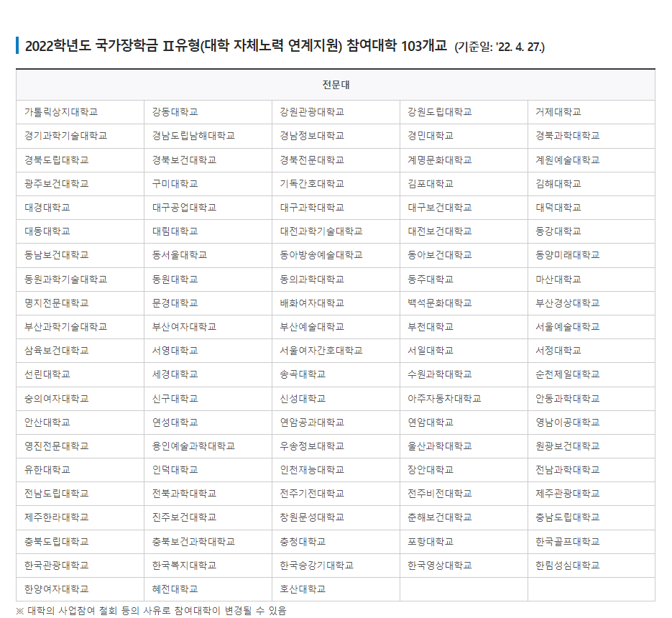Select the 선린대학교 entry
The image size is (672, 618).
pos(80,374)
